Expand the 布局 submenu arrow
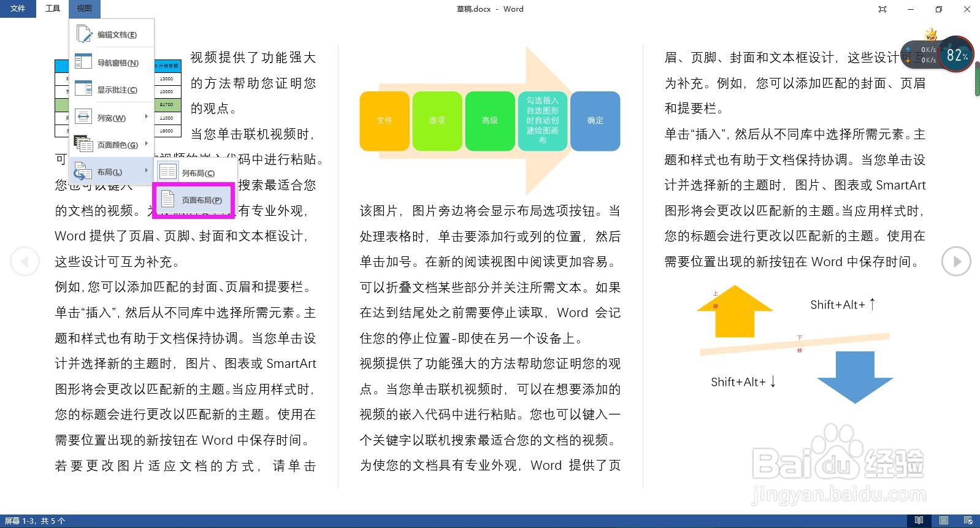980x528 pixels. click(x=146, y=170)
